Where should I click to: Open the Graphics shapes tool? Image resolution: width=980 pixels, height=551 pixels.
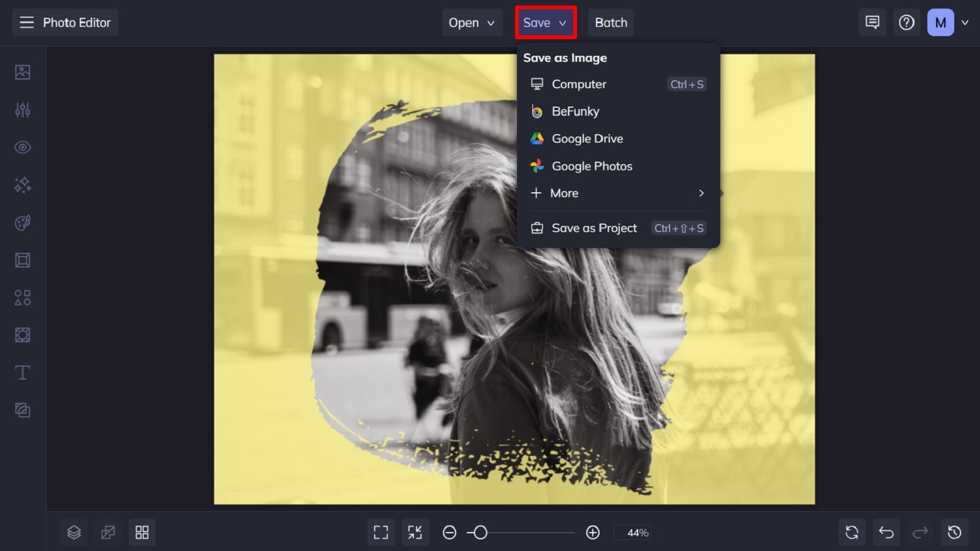coord(22,298)
